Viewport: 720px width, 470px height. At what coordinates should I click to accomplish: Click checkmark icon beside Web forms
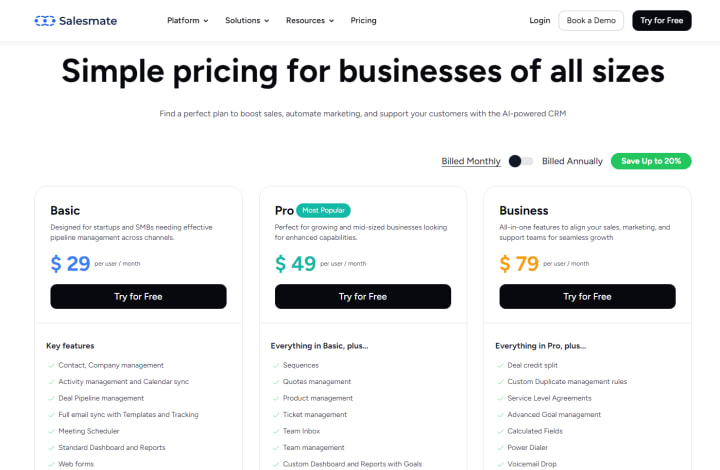(51, 464)
